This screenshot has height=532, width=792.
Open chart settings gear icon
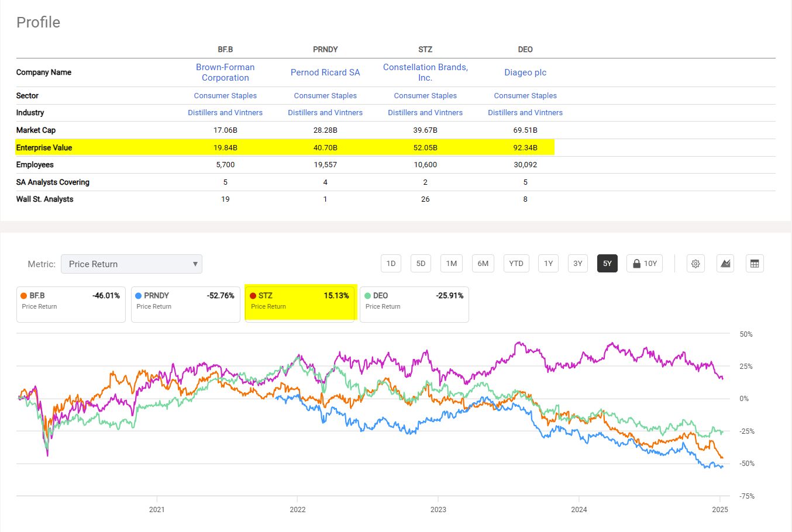click(x=695, y=264)
